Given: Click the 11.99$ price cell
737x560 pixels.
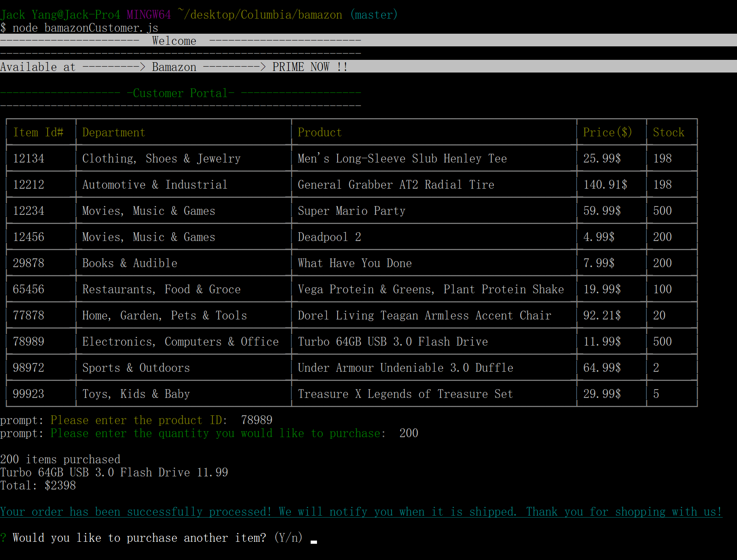Looking at the screenshot, I should [x=602, y=342].
